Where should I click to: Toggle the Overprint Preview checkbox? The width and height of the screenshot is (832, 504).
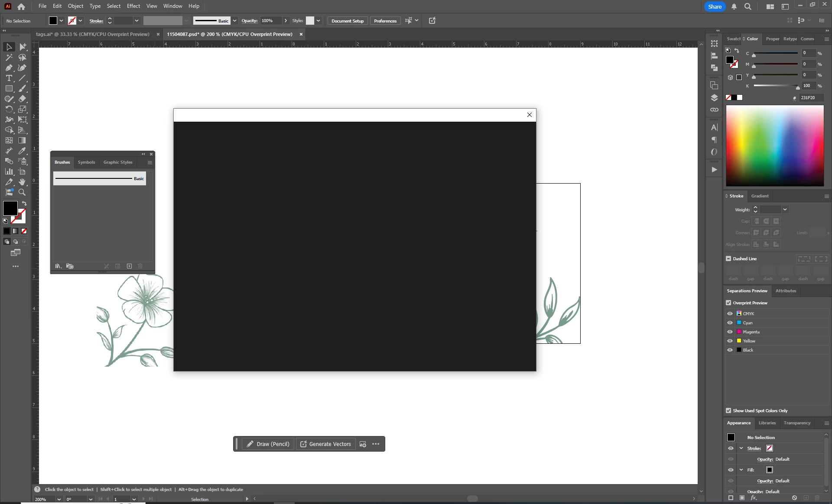[728, 303]
